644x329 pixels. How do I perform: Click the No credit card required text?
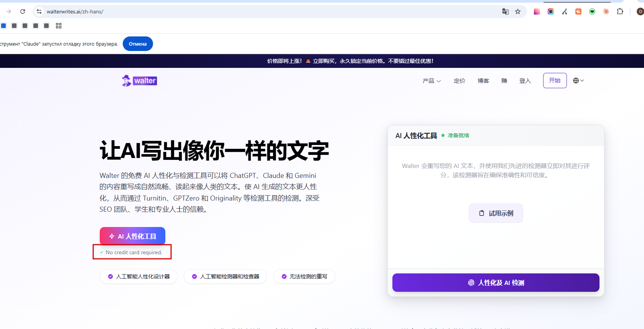point(134,252)
